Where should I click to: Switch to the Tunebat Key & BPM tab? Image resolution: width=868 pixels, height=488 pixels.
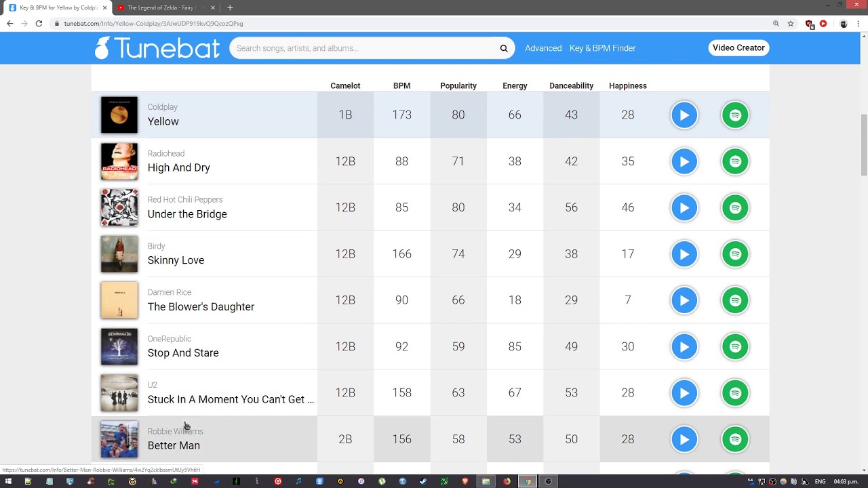(x=58, y=7)
